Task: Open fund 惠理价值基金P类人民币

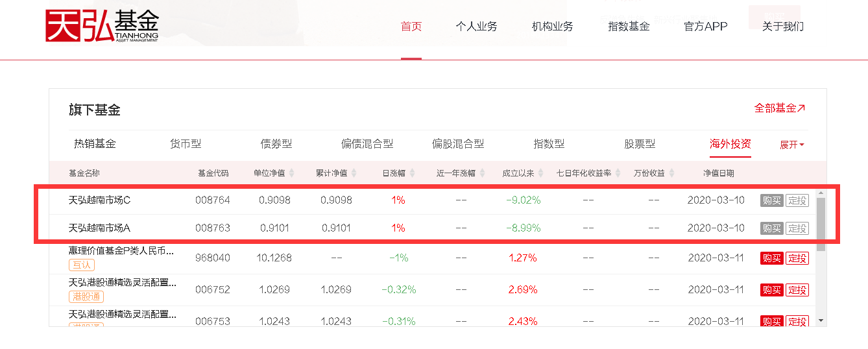Action: (x=123, y=250)
